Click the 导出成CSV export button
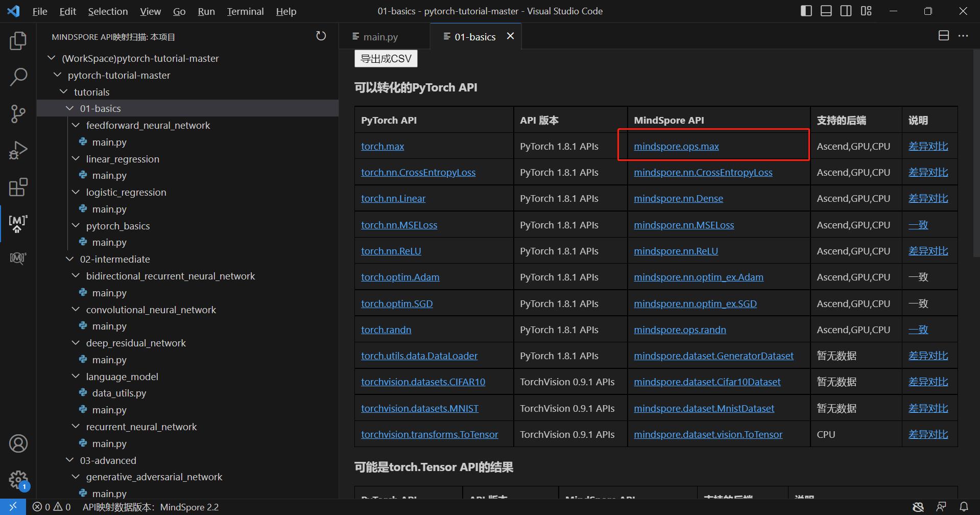Image resolution: width=980 pixels, height=515 pixels. pos(386,59)
